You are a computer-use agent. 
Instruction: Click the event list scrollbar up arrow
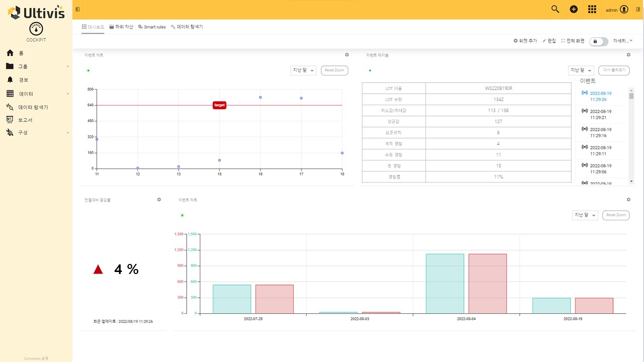pos(631,90)
